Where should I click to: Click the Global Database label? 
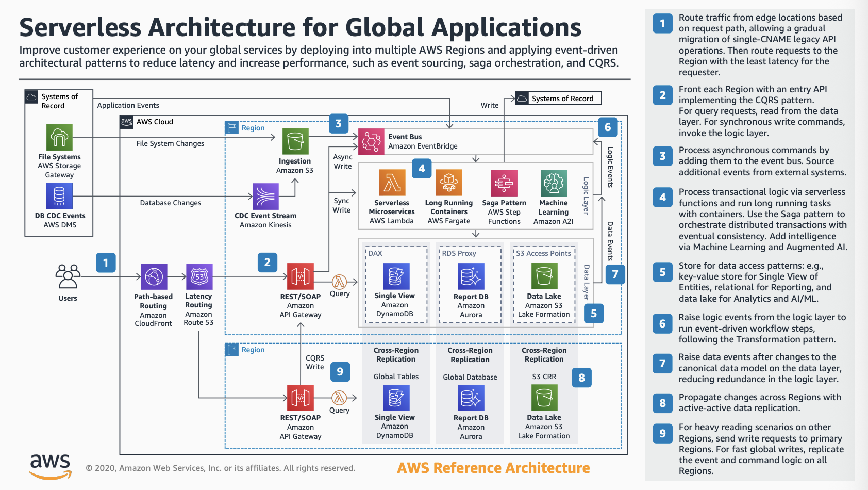(470, 377)
